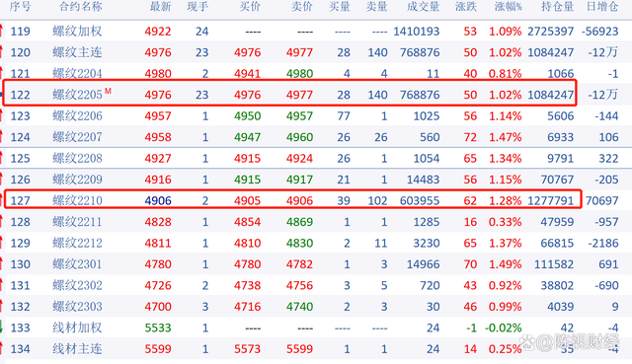Sort by the 买价 column header
The image size is (632, 364).
[x=250, y=7]
